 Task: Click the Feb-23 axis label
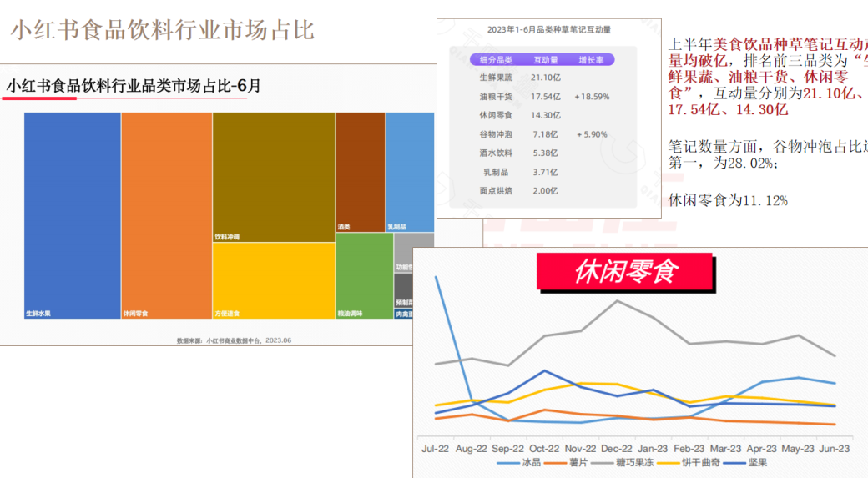pyautogui.click(x=689, y=449)
